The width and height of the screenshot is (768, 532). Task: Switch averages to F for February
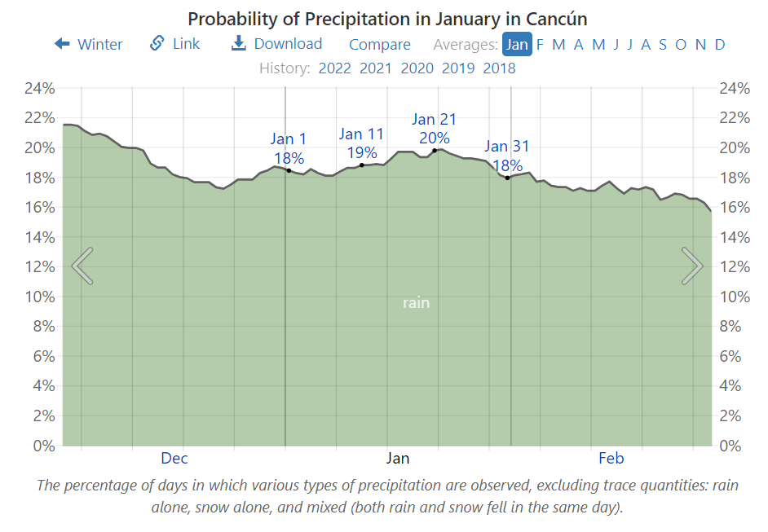coord(540,44)
